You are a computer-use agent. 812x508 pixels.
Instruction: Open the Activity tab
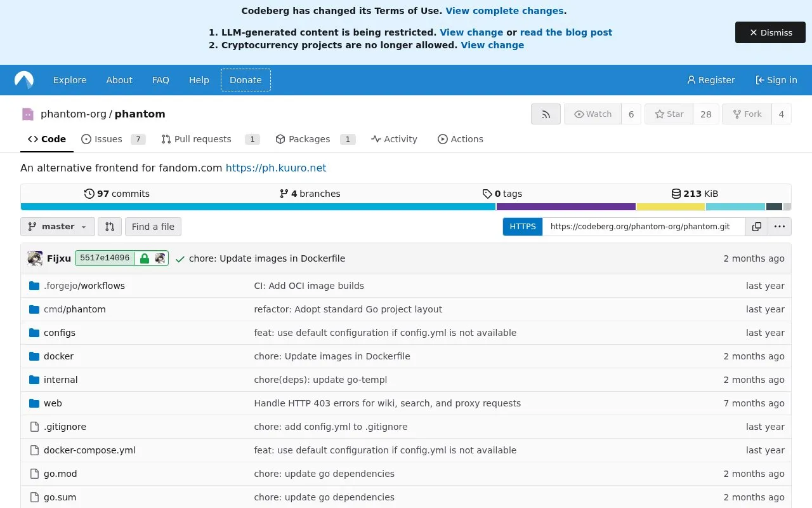click(395, 139)
